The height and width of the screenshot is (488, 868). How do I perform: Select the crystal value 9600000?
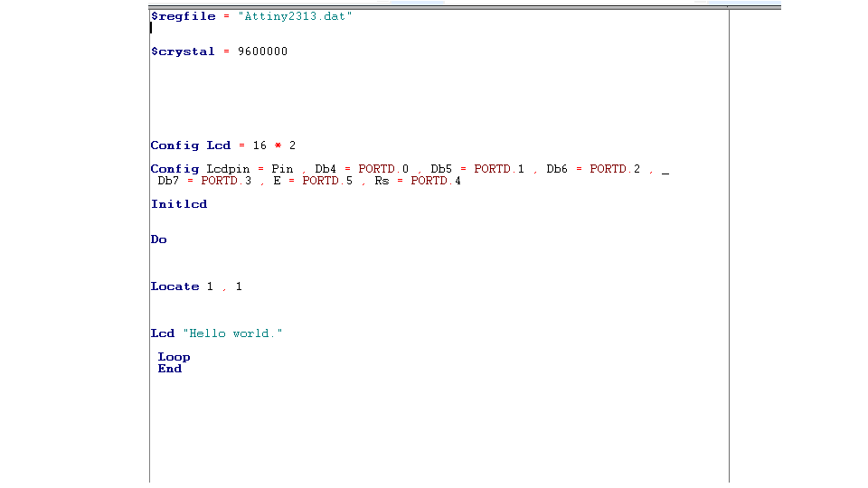tap(262, 52)
